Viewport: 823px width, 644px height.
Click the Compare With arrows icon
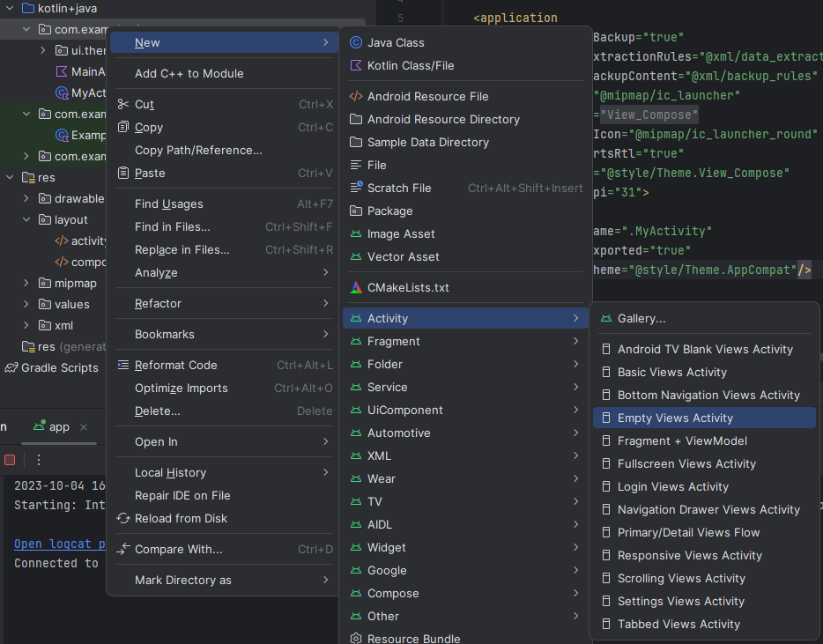point(123,549)
